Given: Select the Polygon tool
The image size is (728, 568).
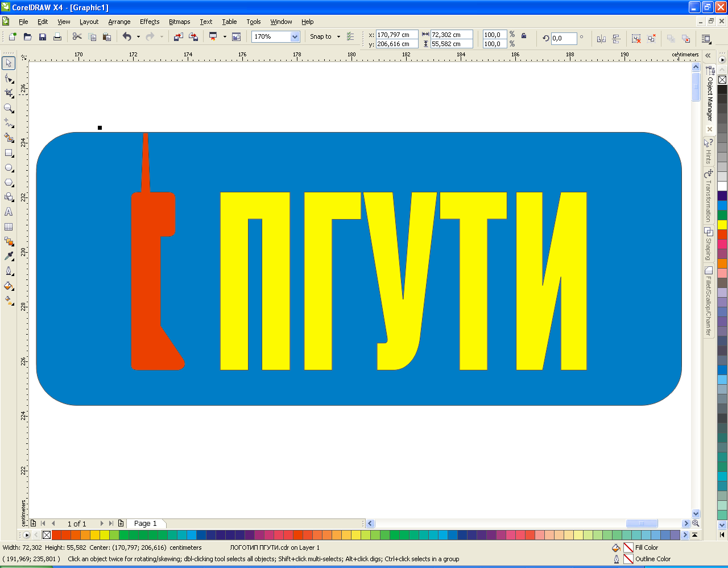Looking at the screenshot, I should (9, 182).
